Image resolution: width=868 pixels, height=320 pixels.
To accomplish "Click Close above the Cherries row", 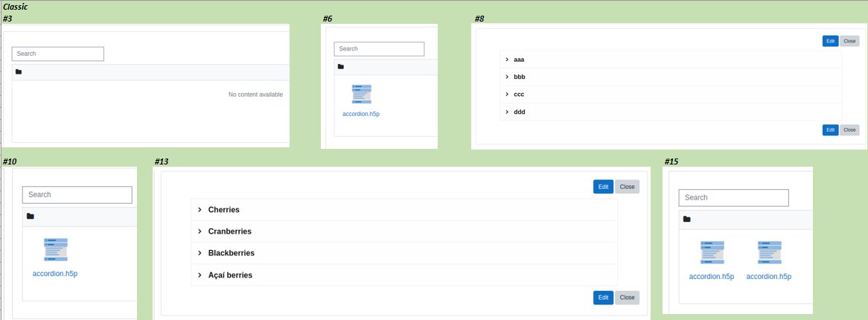I will [628, 187].
